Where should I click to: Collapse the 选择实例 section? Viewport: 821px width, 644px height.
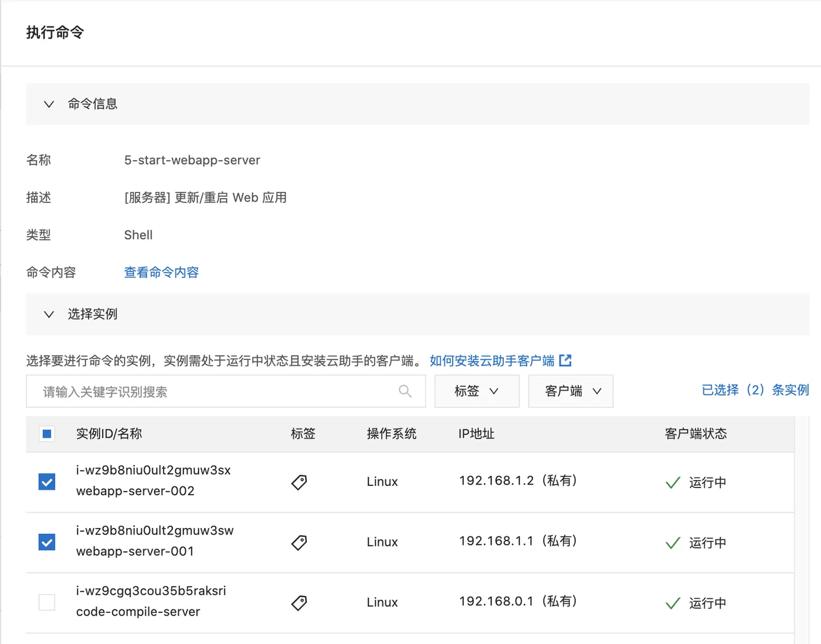point(49,315)
